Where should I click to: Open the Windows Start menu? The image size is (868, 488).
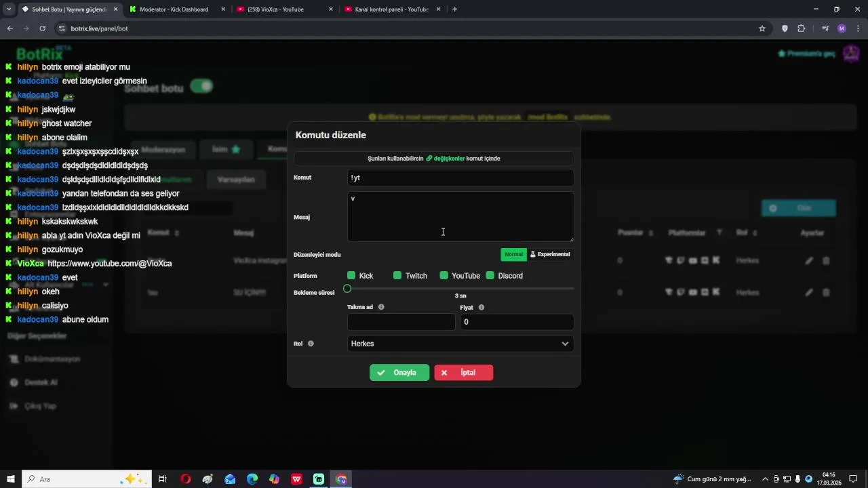(11, 479)
